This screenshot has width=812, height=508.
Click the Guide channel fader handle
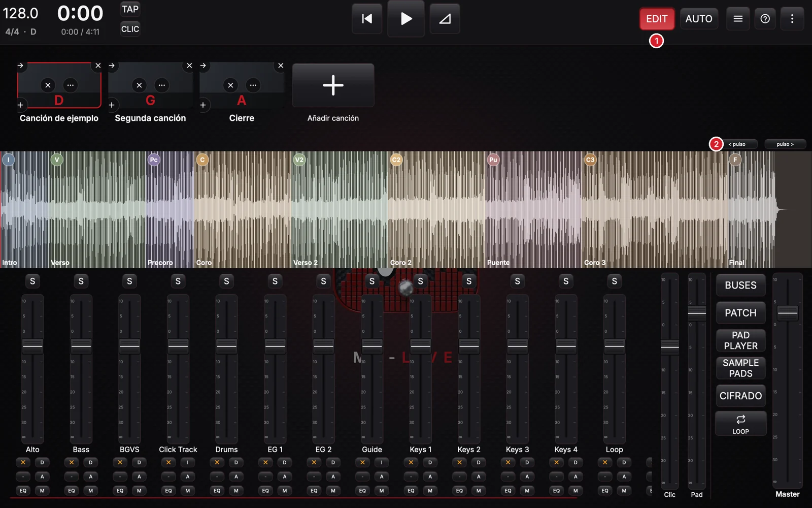372,346
